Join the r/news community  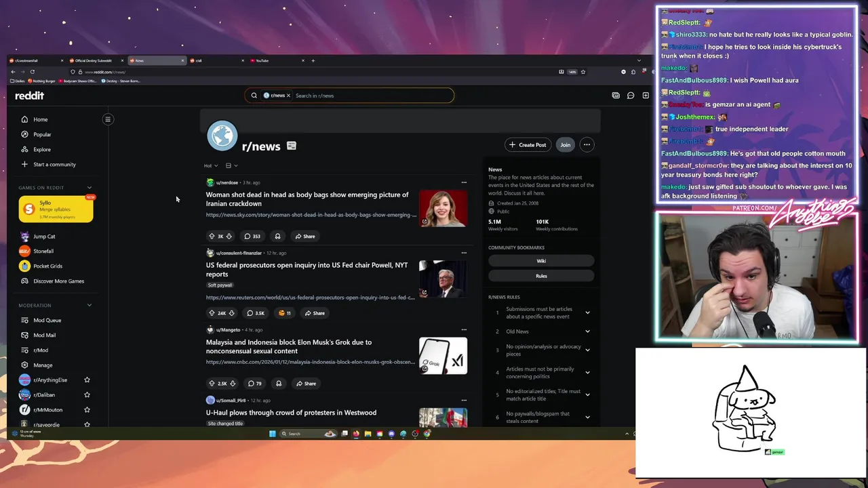(565, 144)
